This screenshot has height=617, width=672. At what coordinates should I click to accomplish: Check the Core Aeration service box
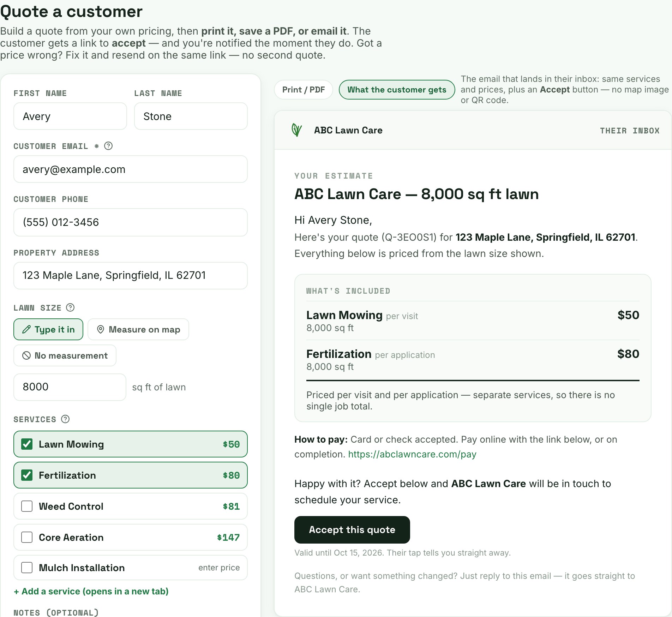point(27,537)
